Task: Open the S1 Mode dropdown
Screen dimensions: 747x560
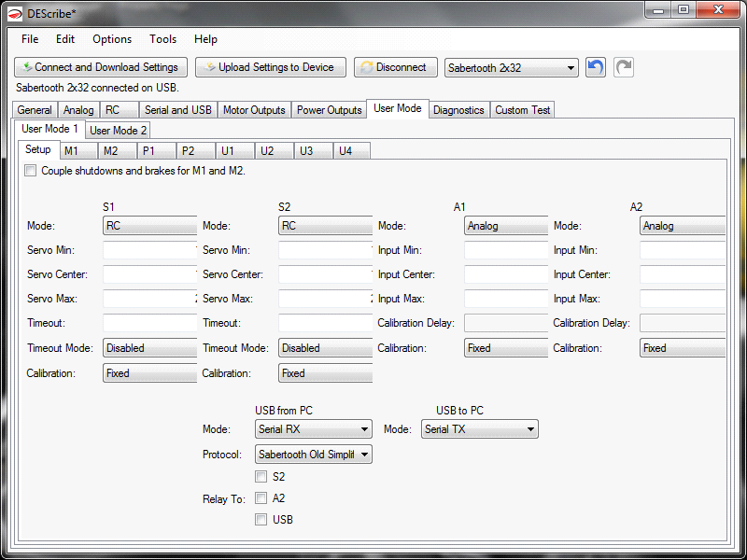Action: coord(149,226)
